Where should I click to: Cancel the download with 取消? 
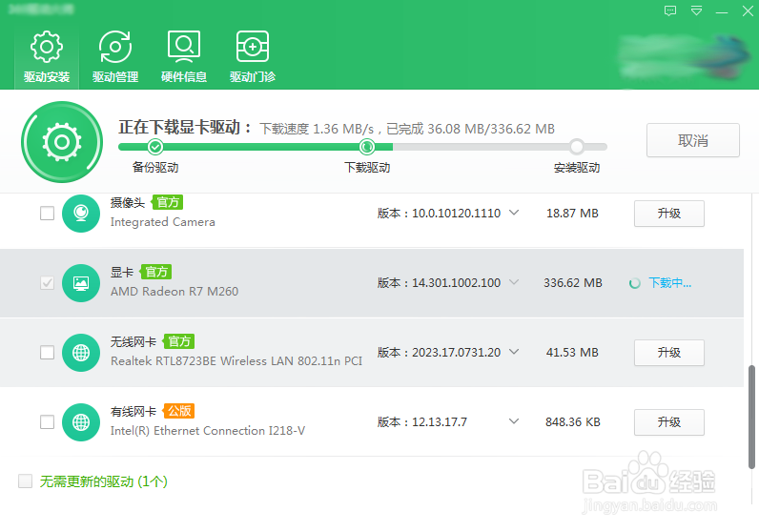click(693, 140)
